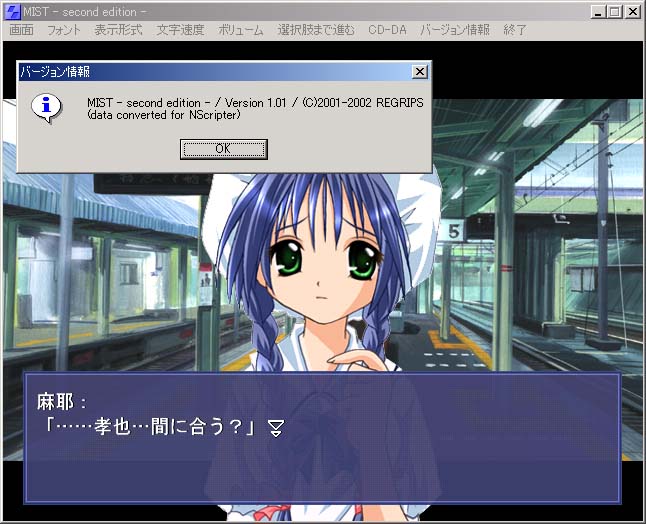Image resolution: width=646 pixels, height=524 pixels.
Task: Close the バージョン情報 dialog
Action: (x=420, y=72)
